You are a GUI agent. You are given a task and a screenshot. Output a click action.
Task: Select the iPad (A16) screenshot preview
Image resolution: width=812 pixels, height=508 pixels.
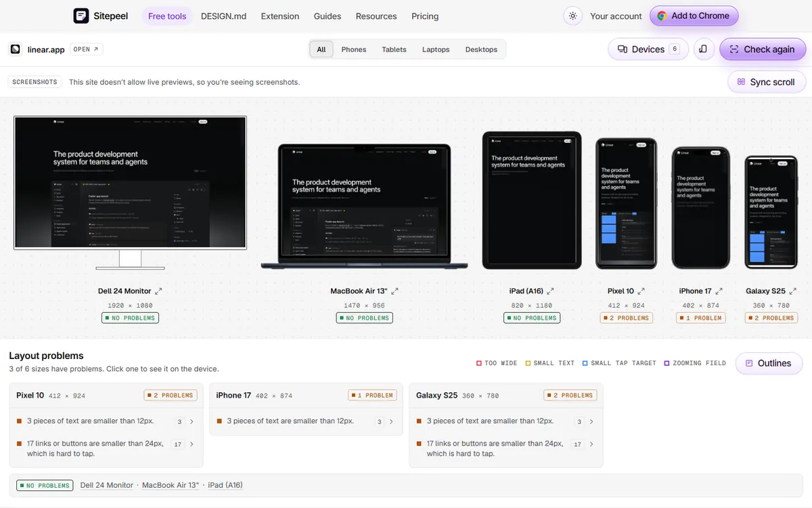(532, 200)
